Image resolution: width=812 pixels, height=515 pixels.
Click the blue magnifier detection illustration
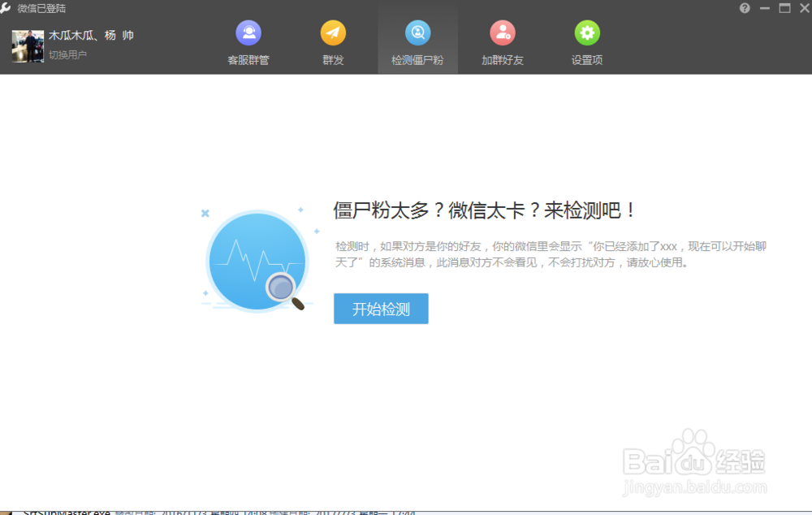[257, 260]
